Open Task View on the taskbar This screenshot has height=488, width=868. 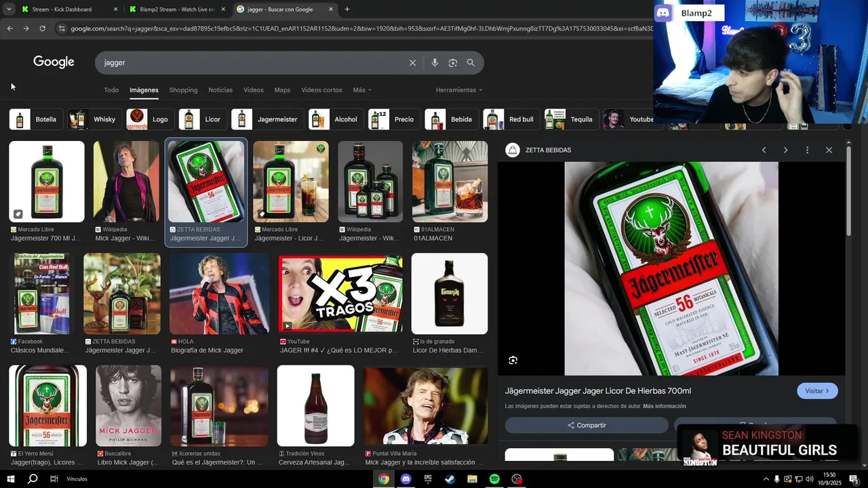[x=54, y=479]
